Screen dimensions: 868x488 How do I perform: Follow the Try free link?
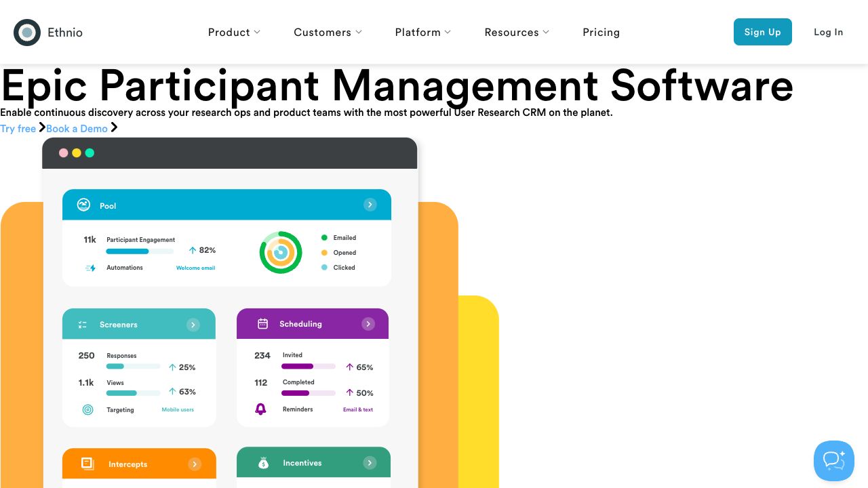(18, 129)
